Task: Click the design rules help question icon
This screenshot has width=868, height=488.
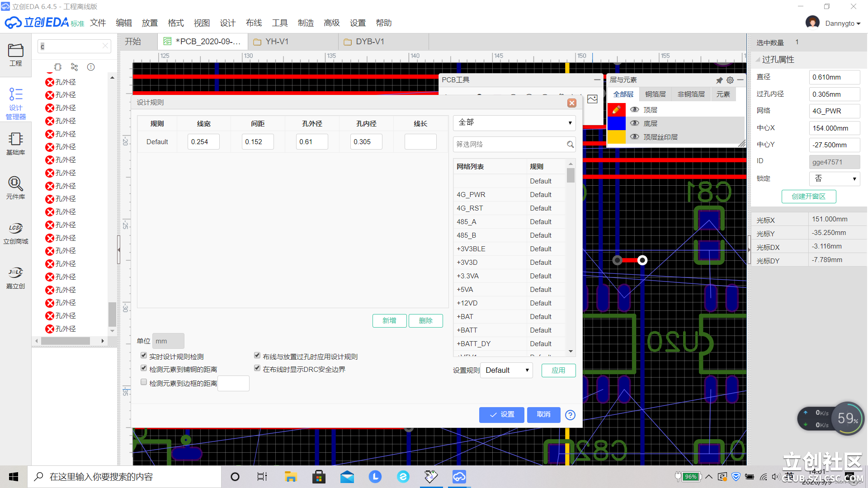Action: 570,415
